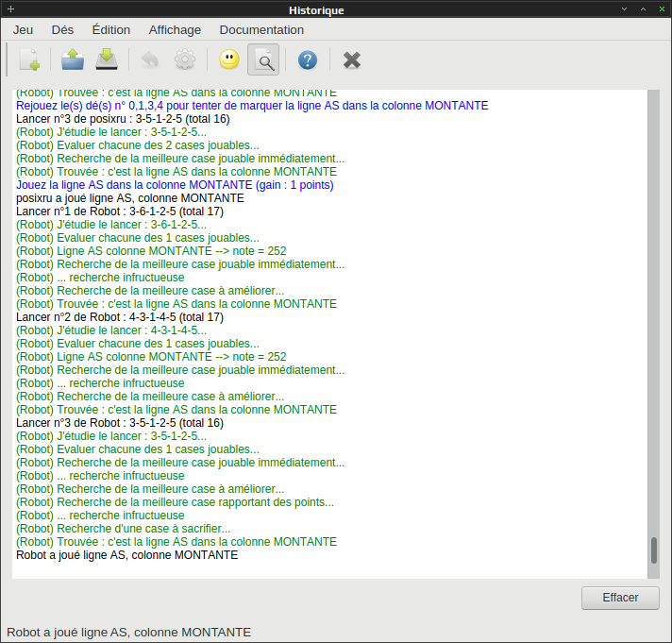Click 'J'étudie le lancer : 4-3-1-4-5' line
Image resolution: width=672 pixels, height=643 pixels.
111,330
